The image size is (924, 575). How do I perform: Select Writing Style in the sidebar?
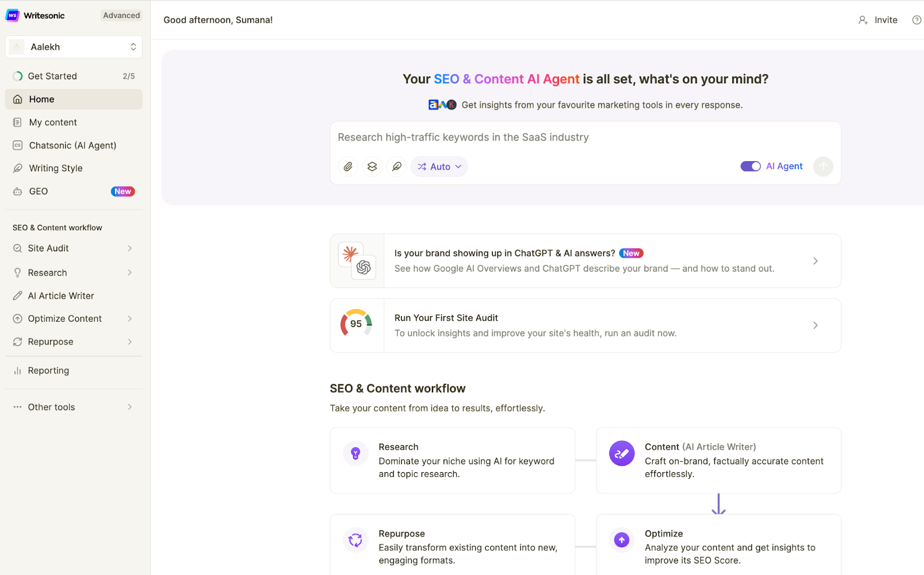coord(74,168)
